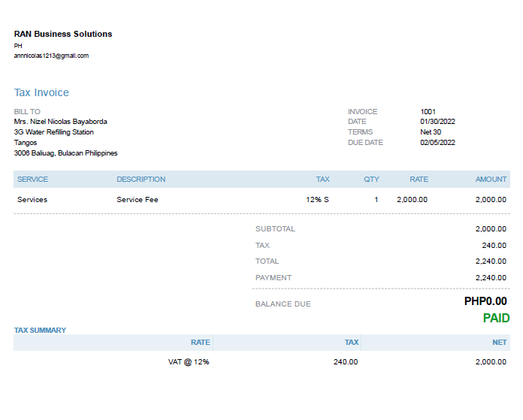The width and height of the screenshot is (523, 420).
Task: Click the RAN Business Solutions company name
Action: [63, 34]
